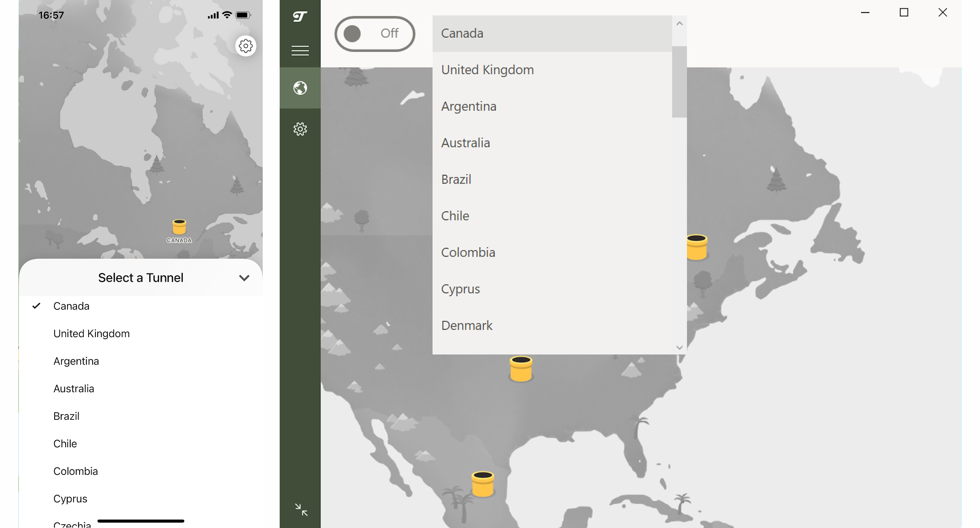980x528 pixels.
Task: Open the hamburger menu in sidebar
Action: pos(300,50)
